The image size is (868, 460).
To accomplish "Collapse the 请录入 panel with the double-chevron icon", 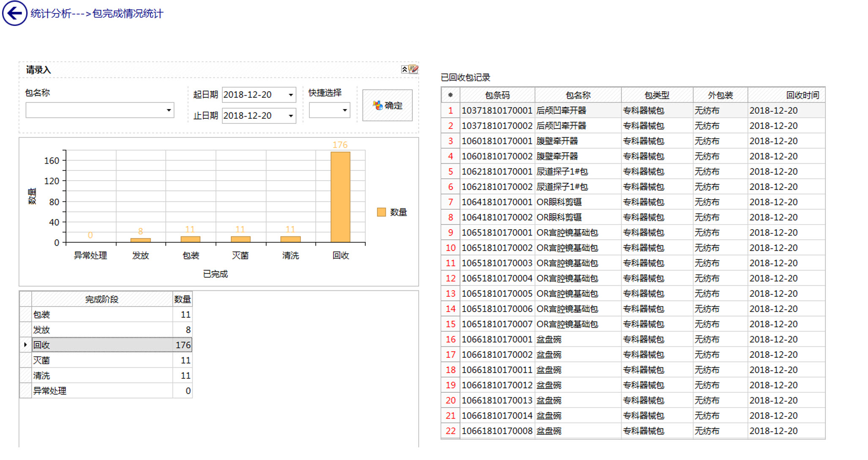I will [404, 69].
